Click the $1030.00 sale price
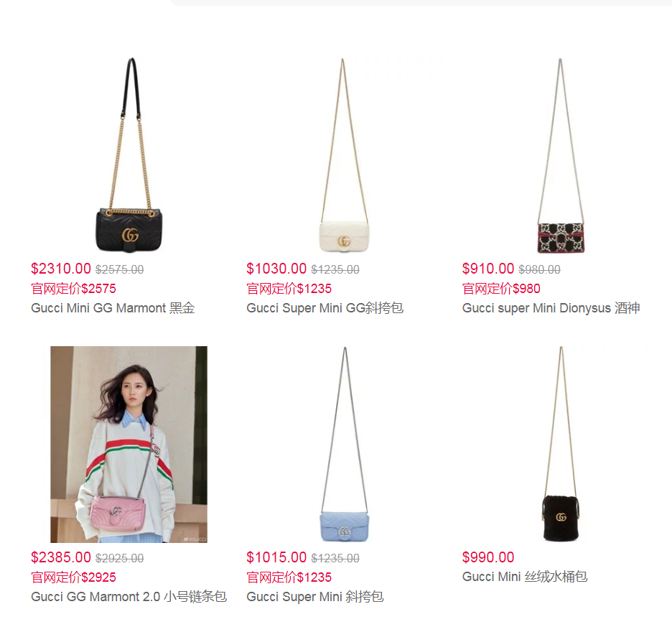The width and height of the screenshot is (672, 627). 276,269
